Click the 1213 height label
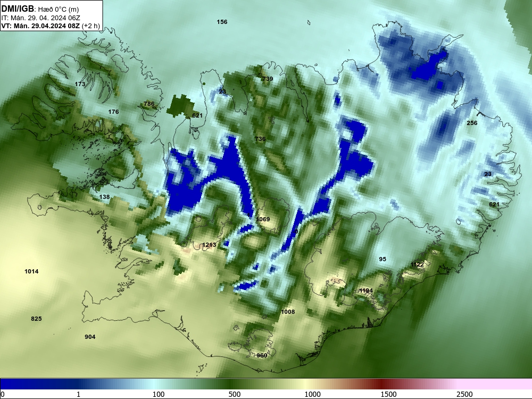Viewport: 532px width, 399px height. [209, 245]
